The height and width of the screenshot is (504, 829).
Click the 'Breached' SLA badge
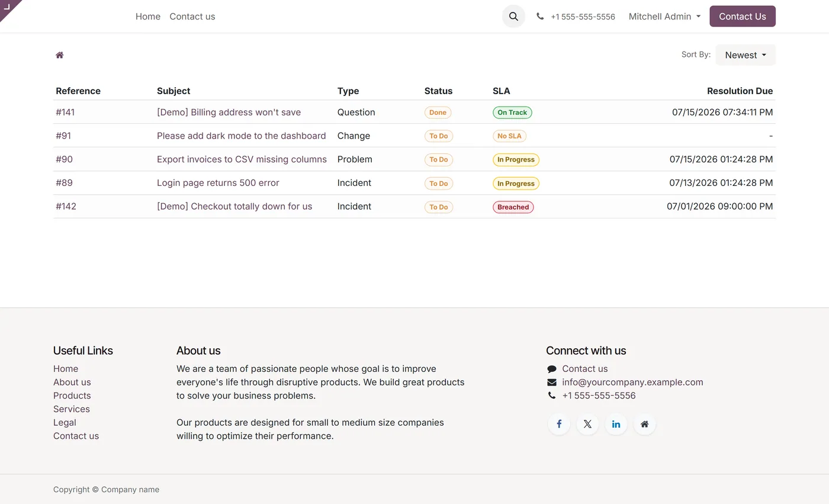click(513, 207)
